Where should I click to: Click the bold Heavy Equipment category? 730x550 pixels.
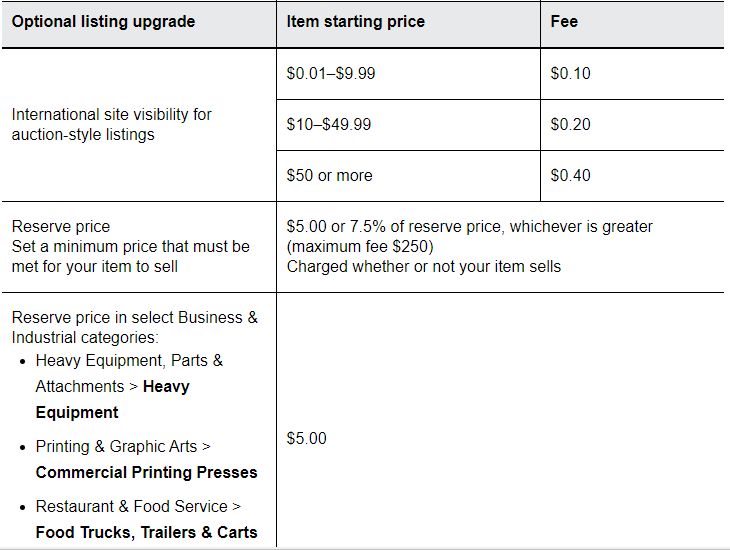[113, 400]
